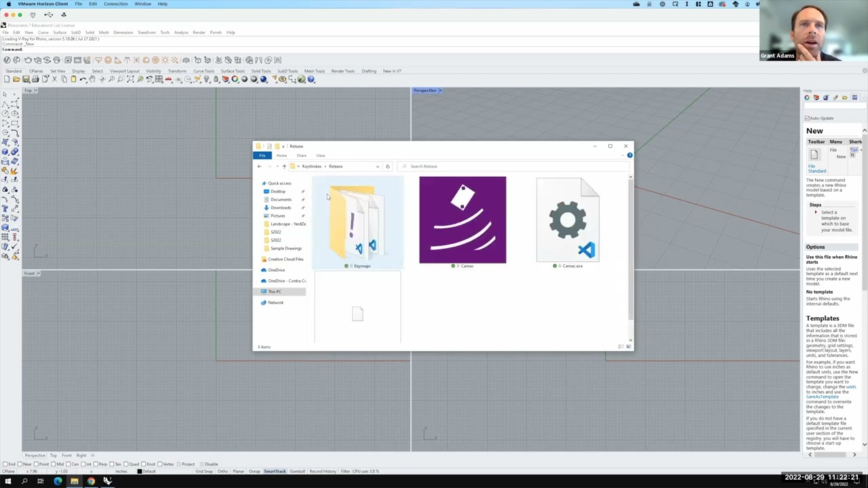
Task: Switch to the Top viewport tab at bottom
Action: tap(54, 455)
